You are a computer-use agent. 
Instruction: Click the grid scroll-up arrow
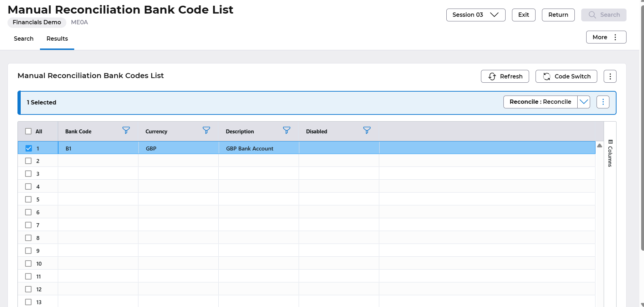coord(599,145)
